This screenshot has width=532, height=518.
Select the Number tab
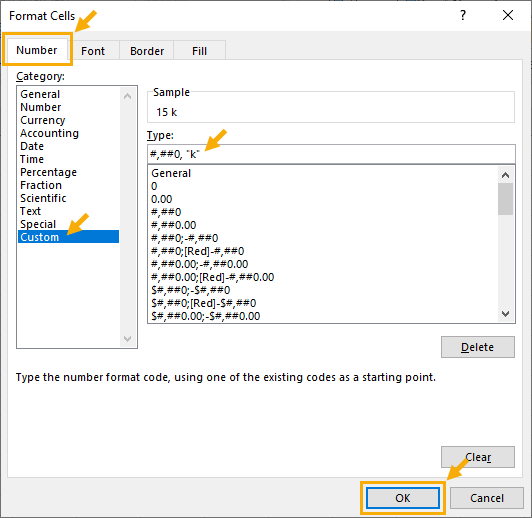(37, 50)
